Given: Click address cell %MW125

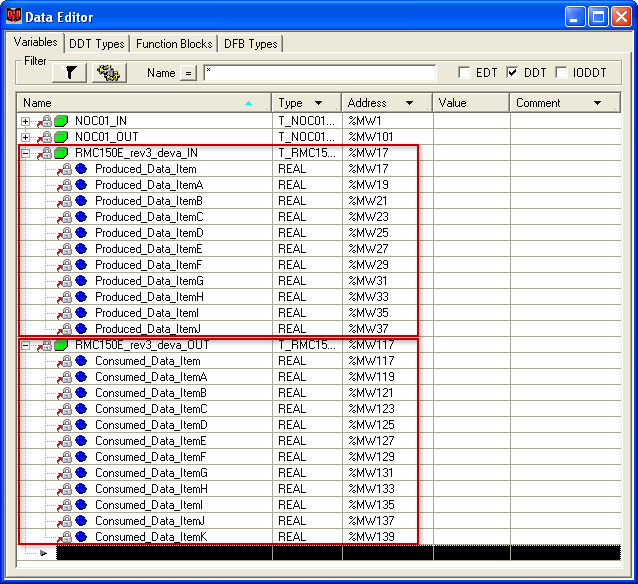Looking at the screenshot, I should (x=388, y=424).
